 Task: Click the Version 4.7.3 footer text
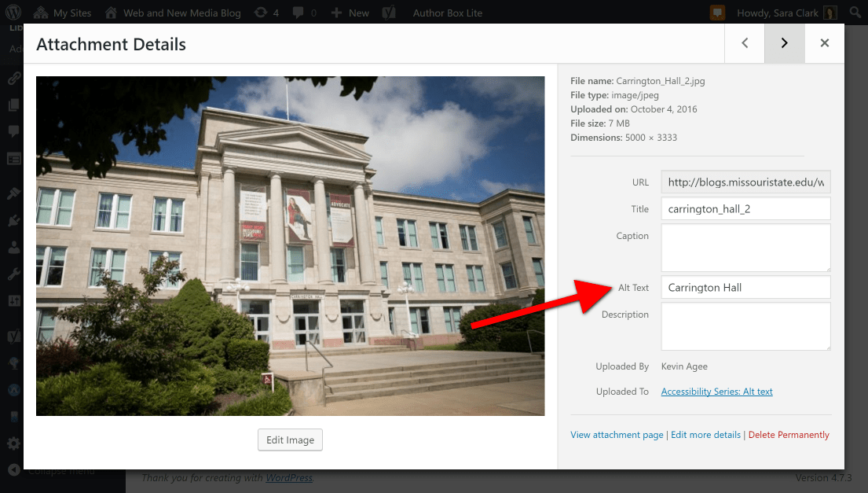pos(824,477)
